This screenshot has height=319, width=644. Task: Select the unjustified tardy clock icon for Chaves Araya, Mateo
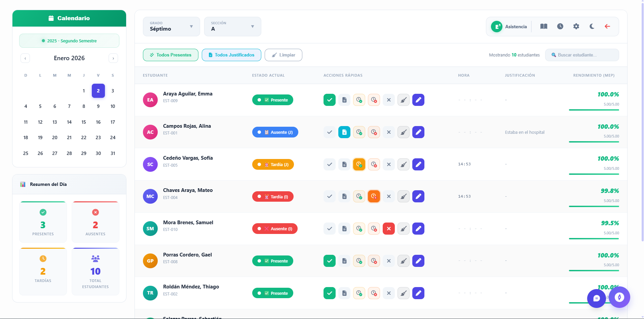[374, 196]
